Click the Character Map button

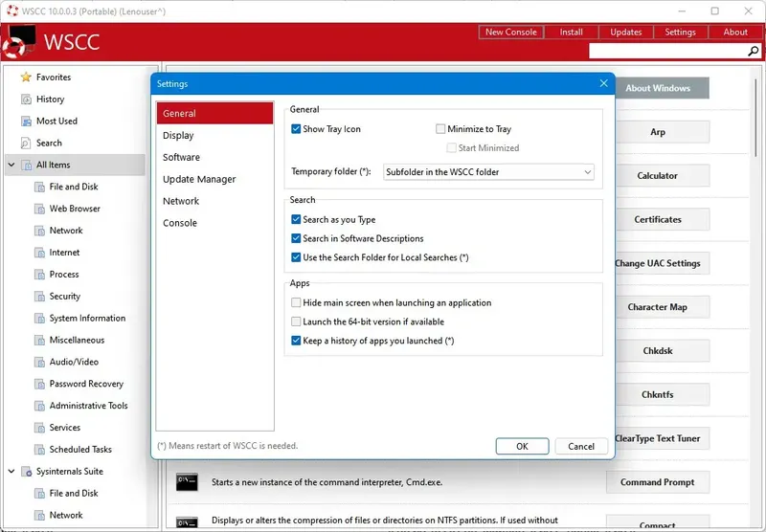pyautogui.click(x=663, y=307)
